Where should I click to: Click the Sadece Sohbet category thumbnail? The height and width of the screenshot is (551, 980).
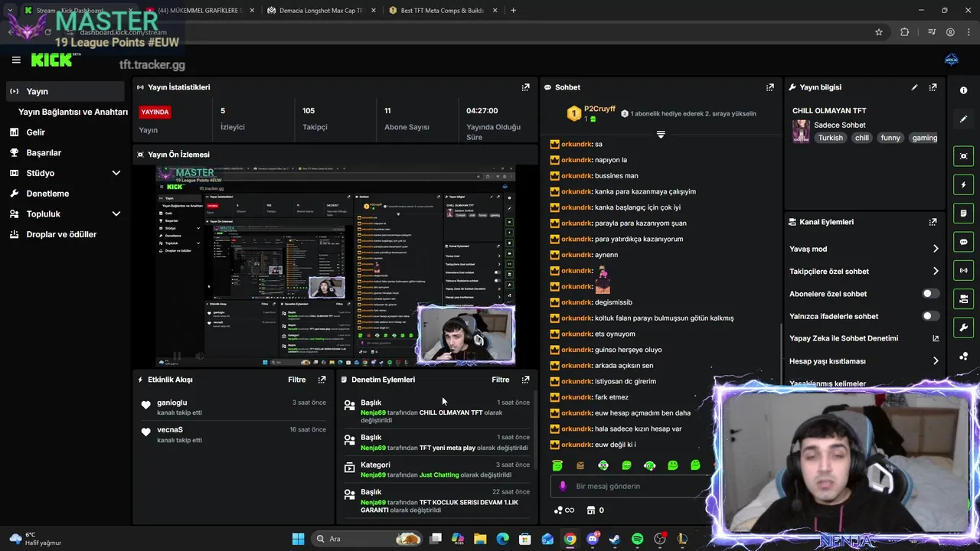coord(801,131)
